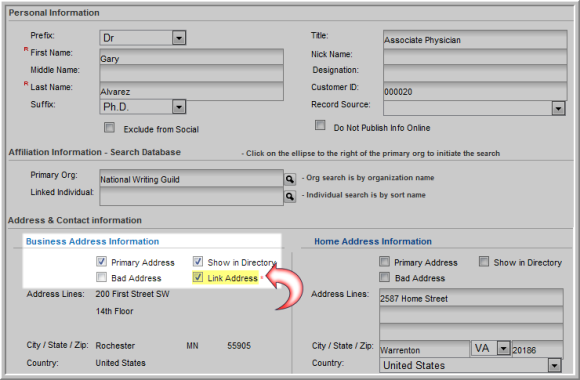The height and width of the screenshot is (380, 580).
Task: Click the Linked Individual search magnifier icon
Action: (290, 196)
